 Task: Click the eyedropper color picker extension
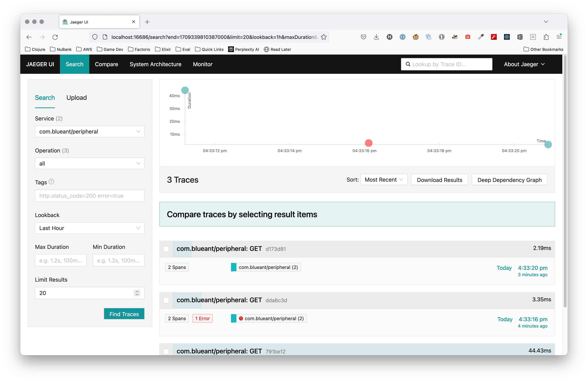(481, 37)
